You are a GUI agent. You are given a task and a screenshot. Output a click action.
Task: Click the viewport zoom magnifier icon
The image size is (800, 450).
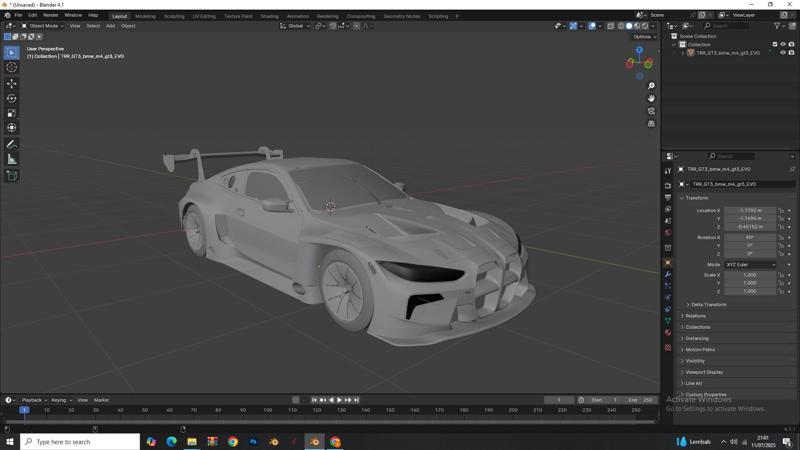click(x=651, y=86)
